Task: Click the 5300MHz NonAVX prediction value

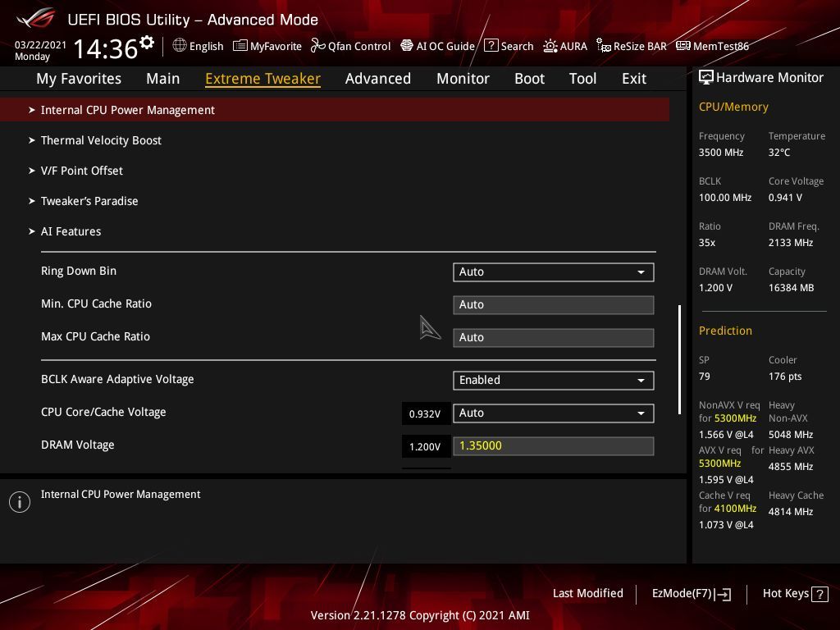Action: point(735,418)
